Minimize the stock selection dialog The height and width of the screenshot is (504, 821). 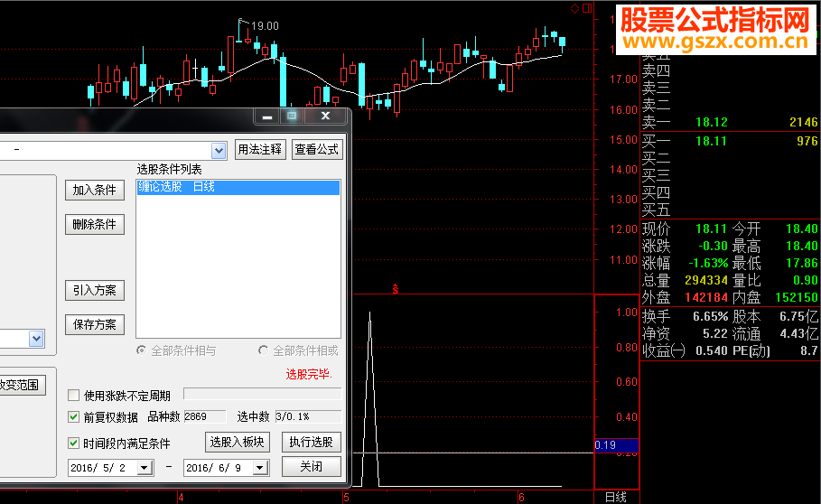tap(267, 117)
